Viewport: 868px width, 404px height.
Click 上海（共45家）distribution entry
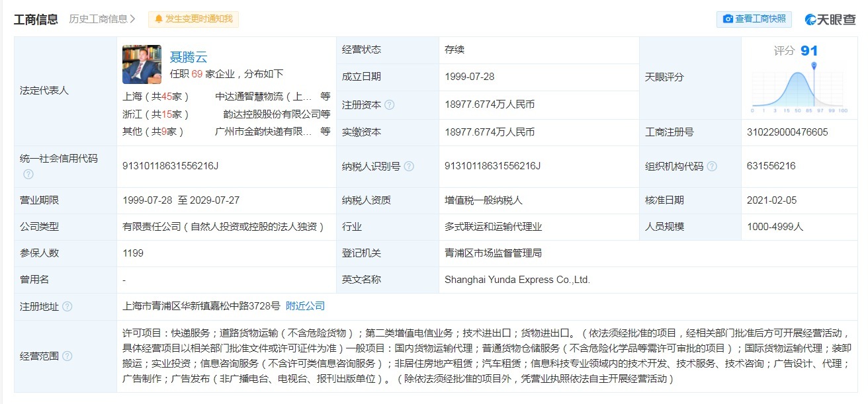tap(155, 96)
